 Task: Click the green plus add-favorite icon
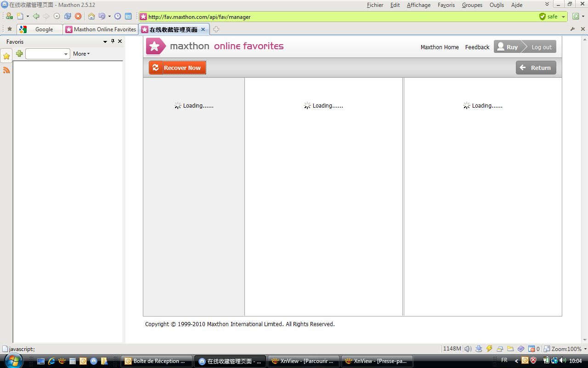[19, 53]
